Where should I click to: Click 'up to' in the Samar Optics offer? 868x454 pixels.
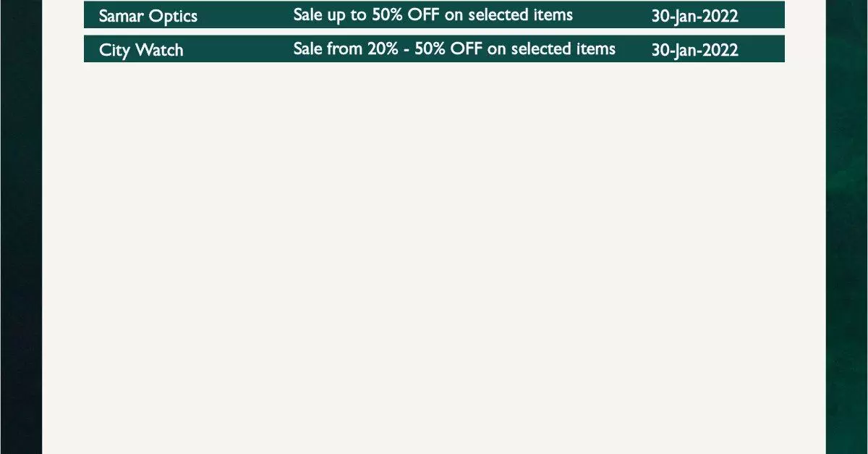click(347, 15)
